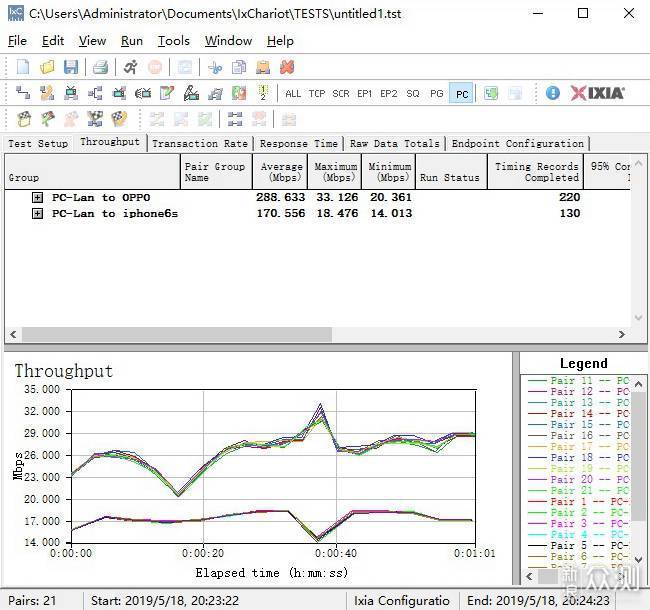Switch to the Response Time tab

(299, 144)
